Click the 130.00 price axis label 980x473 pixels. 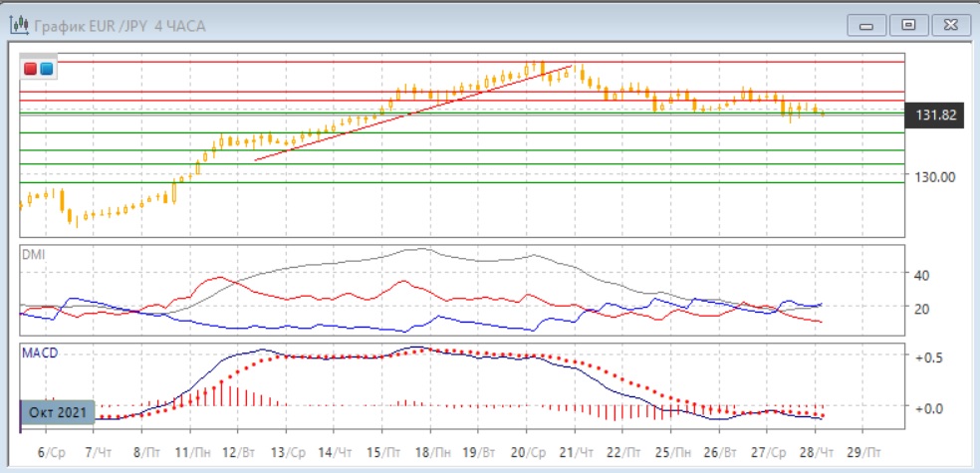point(935,176)
